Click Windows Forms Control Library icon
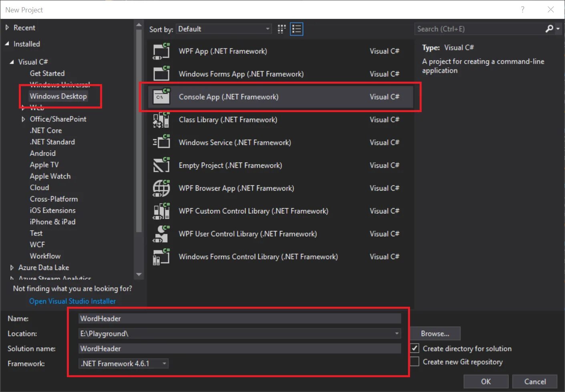Image resolution: width=565 pixels, height=392 pixels. (x=161, y=257)
